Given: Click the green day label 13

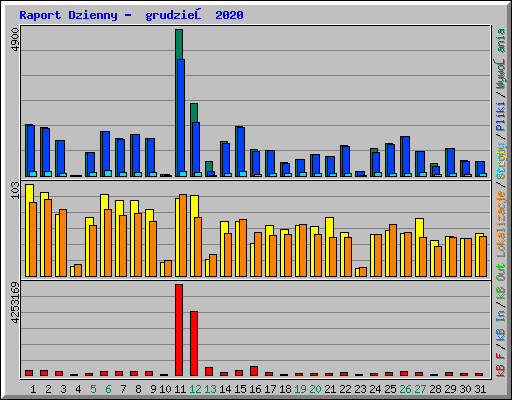Looking at the screenshot, I should point(210,389).
